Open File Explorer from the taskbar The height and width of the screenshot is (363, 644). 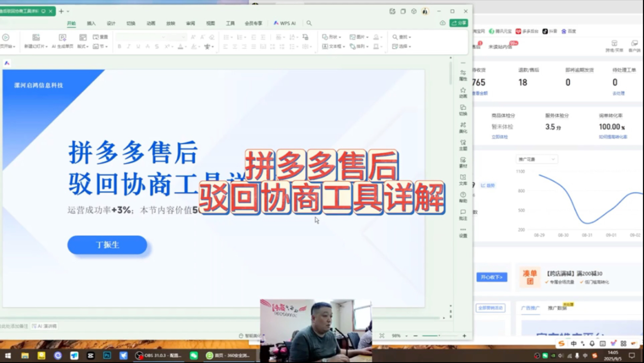pyautogui.click(x=25, y=356)
